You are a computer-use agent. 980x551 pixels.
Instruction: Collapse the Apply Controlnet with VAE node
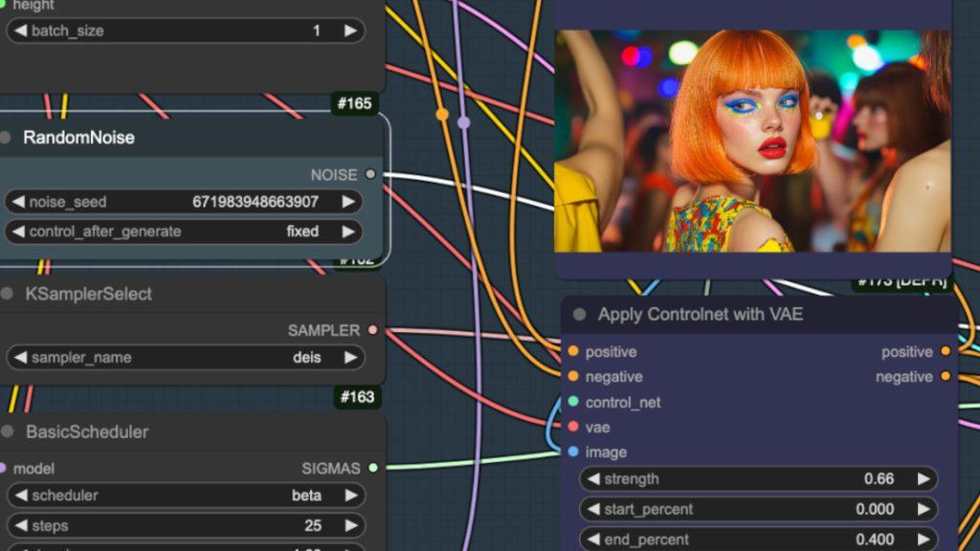[579, 315]
